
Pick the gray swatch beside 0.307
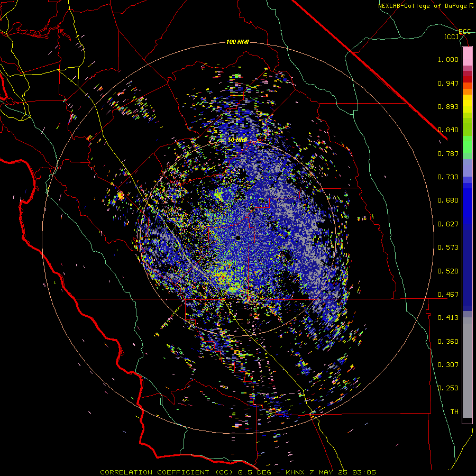467,368
